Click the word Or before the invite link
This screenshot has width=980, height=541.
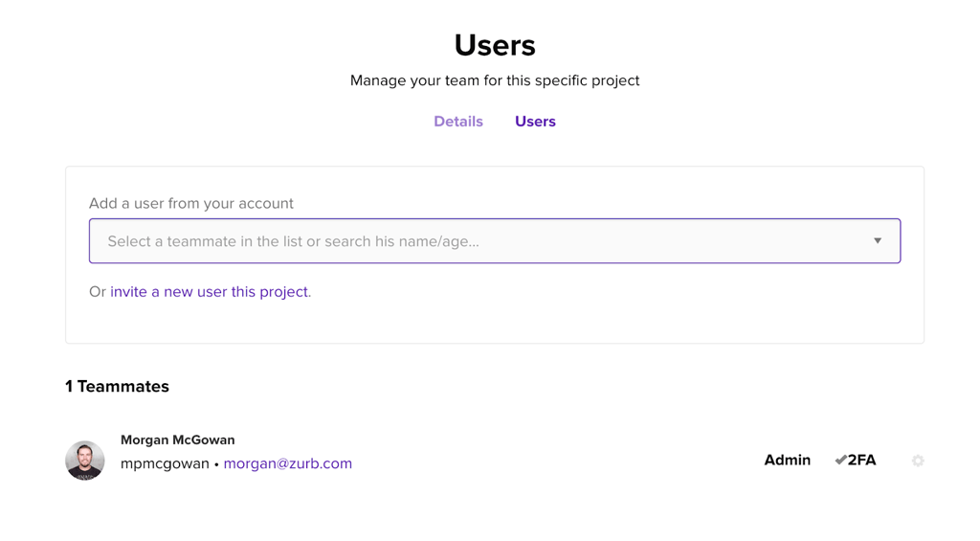[98, 292]
